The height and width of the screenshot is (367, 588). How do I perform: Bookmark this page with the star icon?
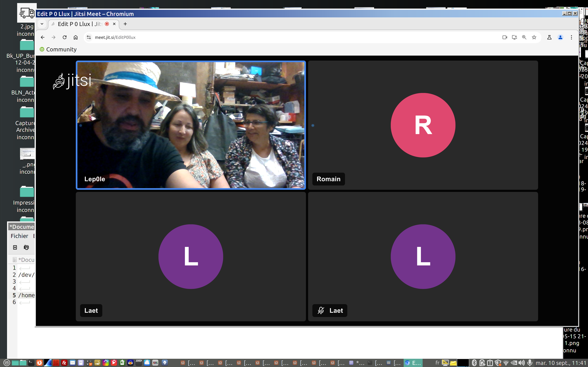(x=534, y=37)
